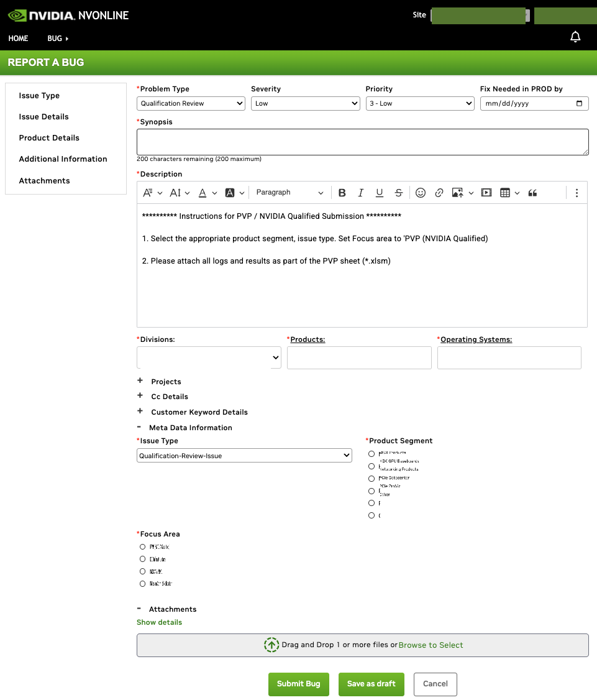The width and height of the screenshot is (597, 700).
Task: Show more editor toolbar items
Action: tap(576, 193)
